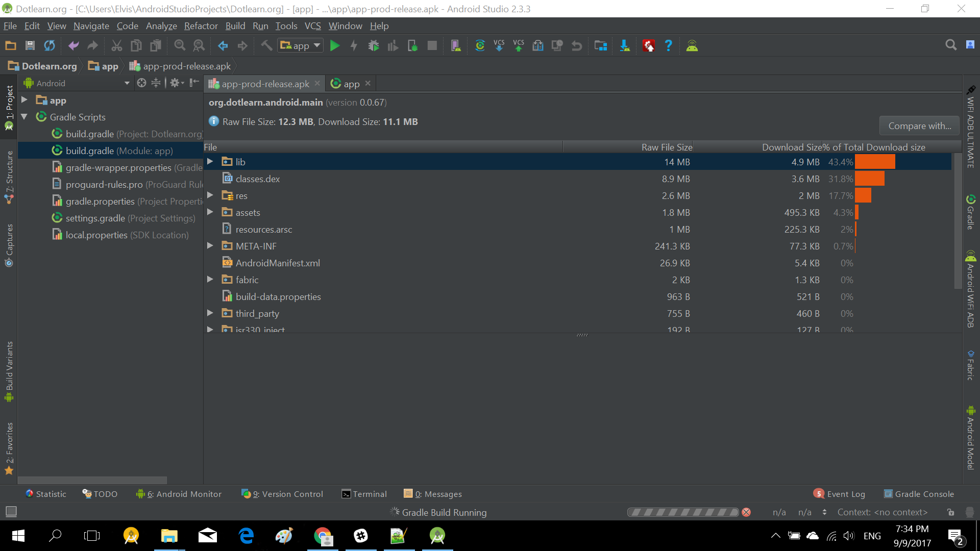Open Chrome from the taskbar
Viewport: 980px width, 551px height.
point(323,536)
